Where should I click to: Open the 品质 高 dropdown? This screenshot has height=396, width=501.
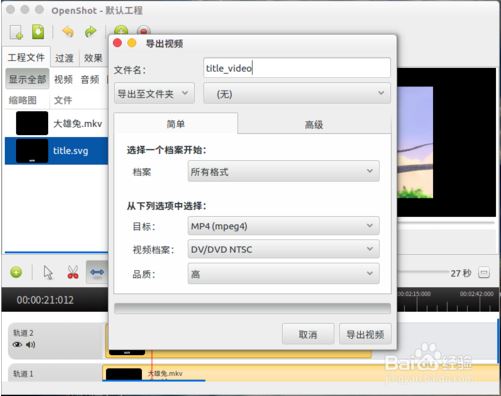283,274
